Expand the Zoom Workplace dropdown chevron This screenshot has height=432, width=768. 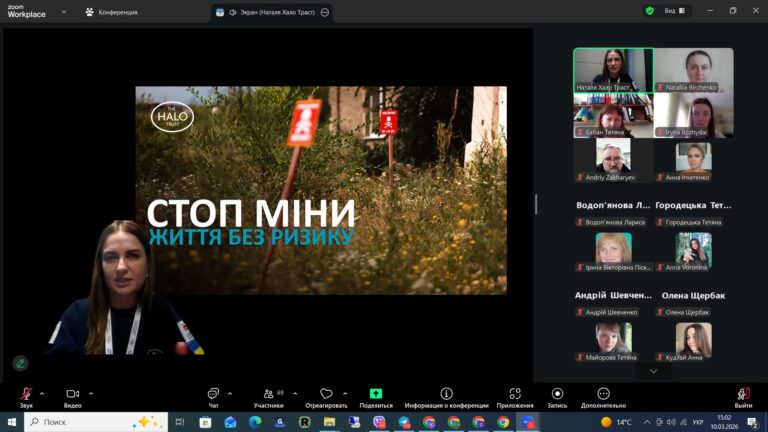click(x=64, y=12)
